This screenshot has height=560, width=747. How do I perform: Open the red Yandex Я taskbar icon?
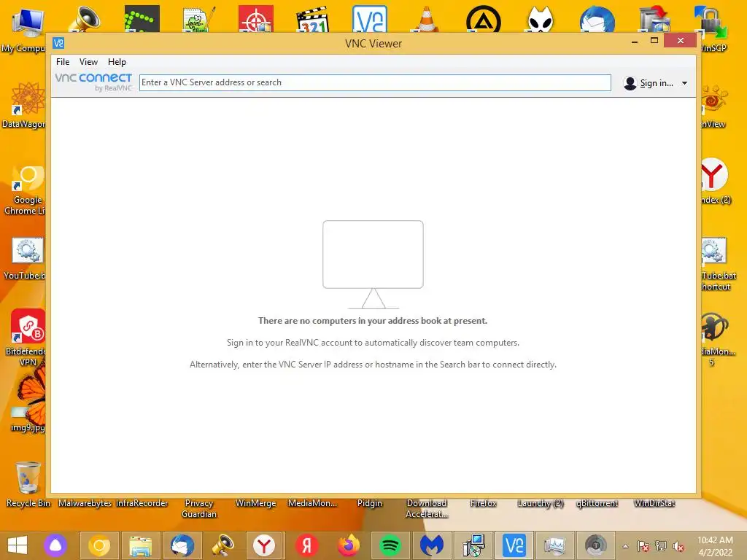pos(307,545)
